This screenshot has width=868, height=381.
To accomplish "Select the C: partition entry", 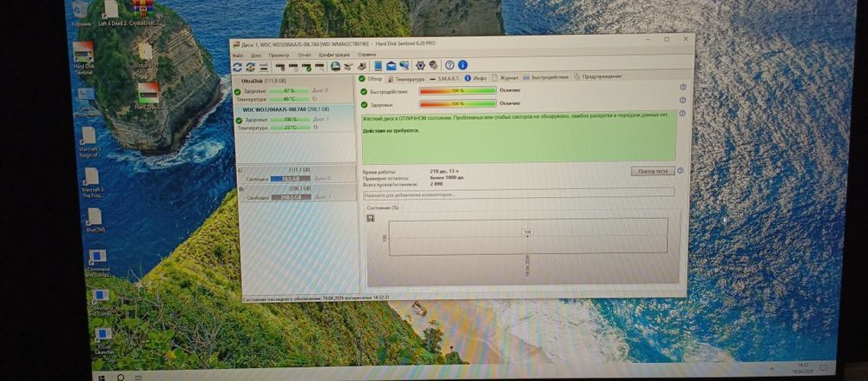I will 296,174.
